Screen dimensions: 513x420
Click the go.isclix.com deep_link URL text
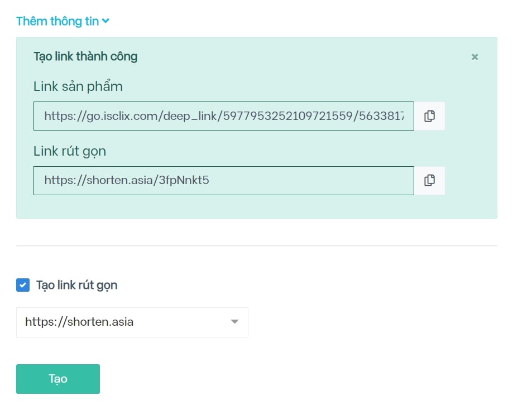223,116
